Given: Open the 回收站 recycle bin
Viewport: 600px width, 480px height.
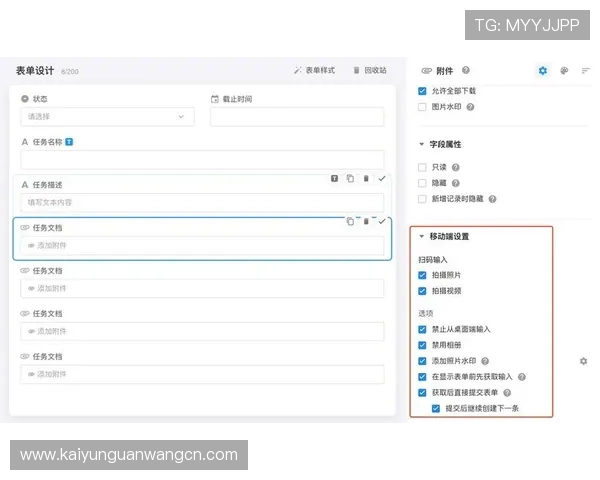Looking at the screenshot, I should (x=370, y=70).
